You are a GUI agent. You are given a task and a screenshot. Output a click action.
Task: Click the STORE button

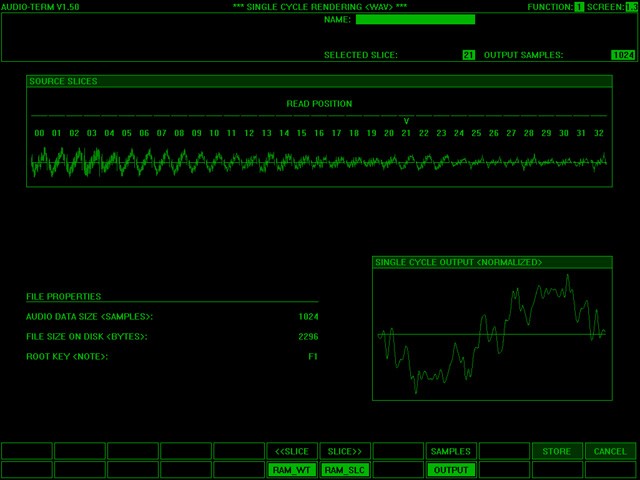(557, 451)
